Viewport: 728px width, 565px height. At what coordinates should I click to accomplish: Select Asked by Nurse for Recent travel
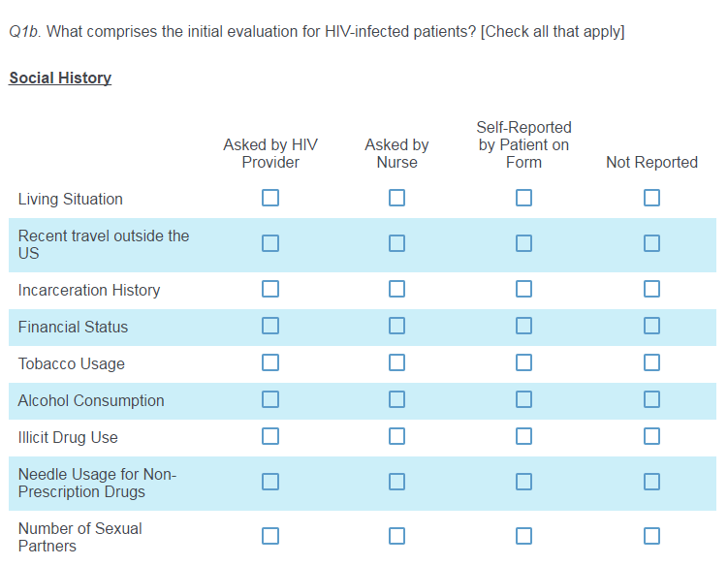click(396, 243)
